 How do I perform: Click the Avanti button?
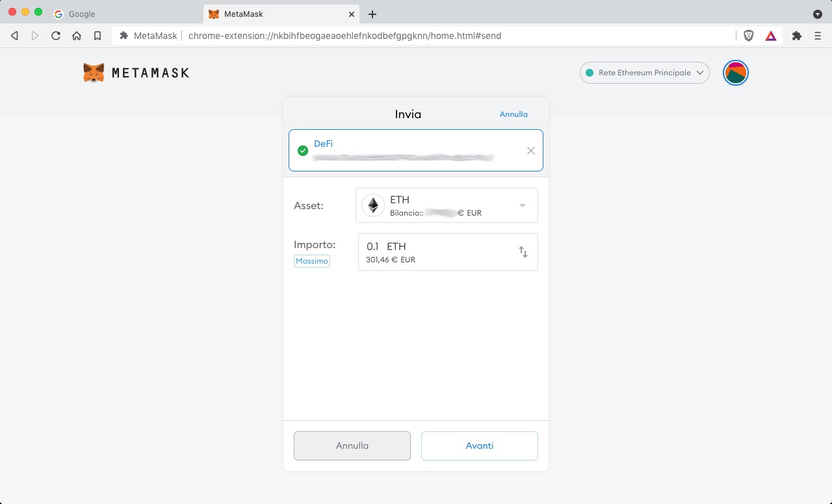480,446
